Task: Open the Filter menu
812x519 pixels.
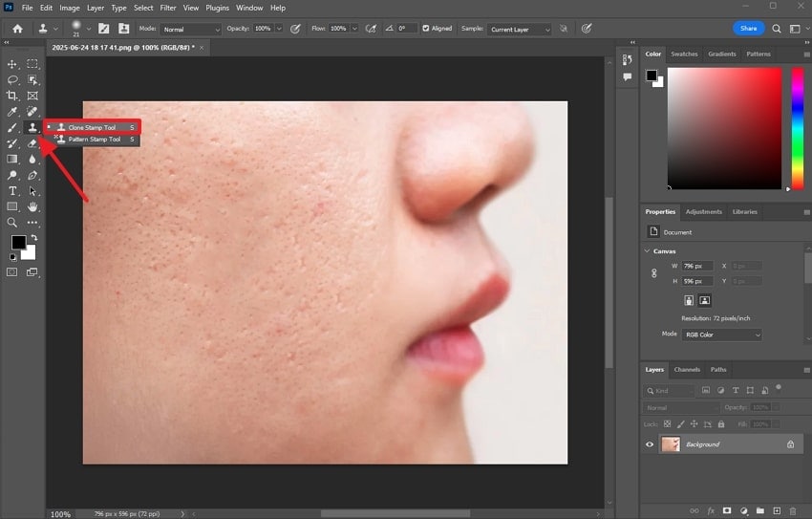Action: [x=168, y=8]
